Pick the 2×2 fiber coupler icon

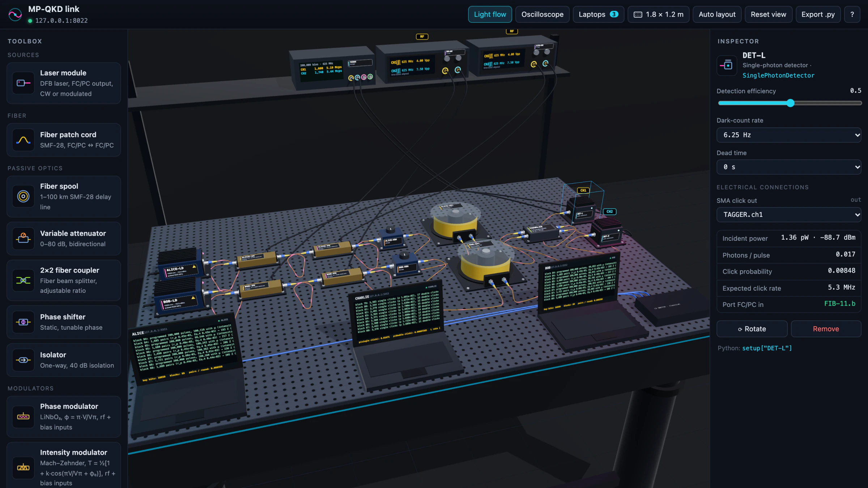pos(24,280)
